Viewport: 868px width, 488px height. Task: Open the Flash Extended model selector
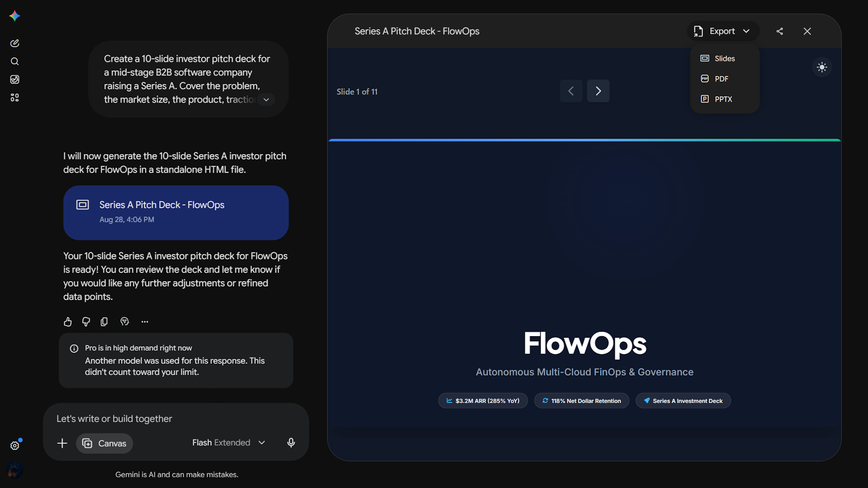pos(229,443)
